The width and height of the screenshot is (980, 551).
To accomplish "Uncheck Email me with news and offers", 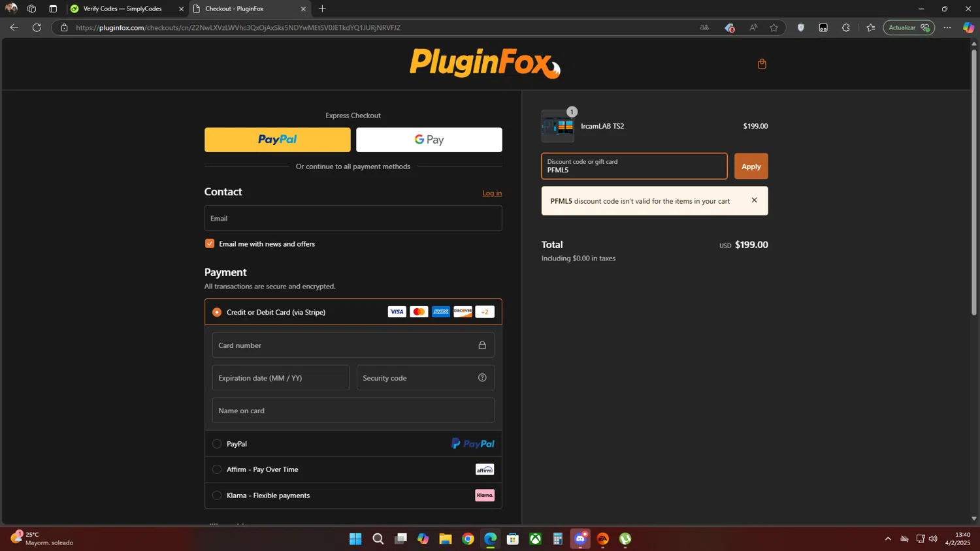I will (x=210, y=244).
